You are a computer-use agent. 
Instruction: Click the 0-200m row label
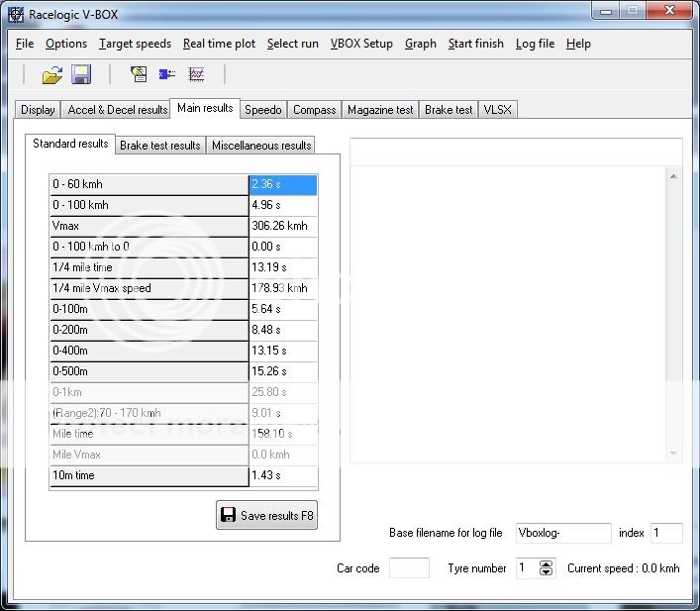[149, 330]
